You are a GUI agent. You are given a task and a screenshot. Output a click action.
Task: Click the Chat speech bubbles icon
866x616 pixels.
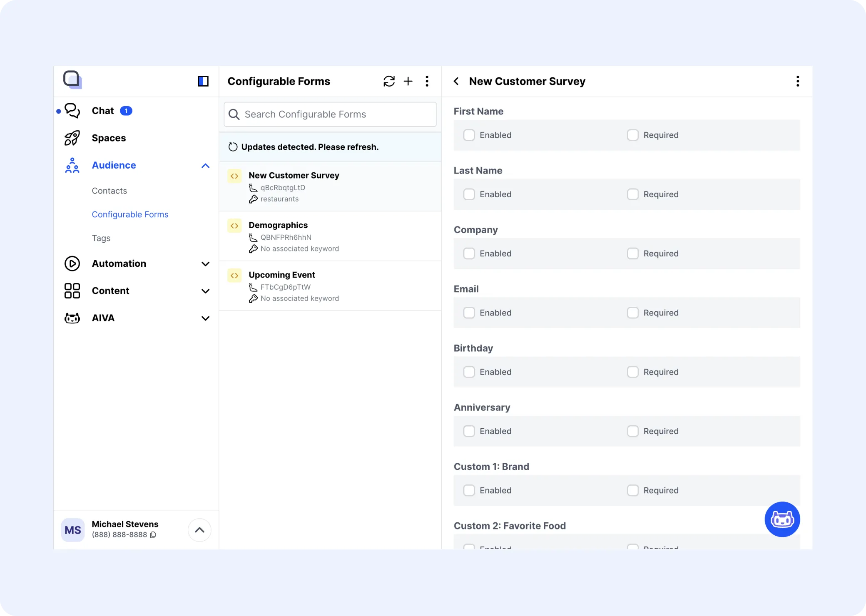click(x=72, y=111)
